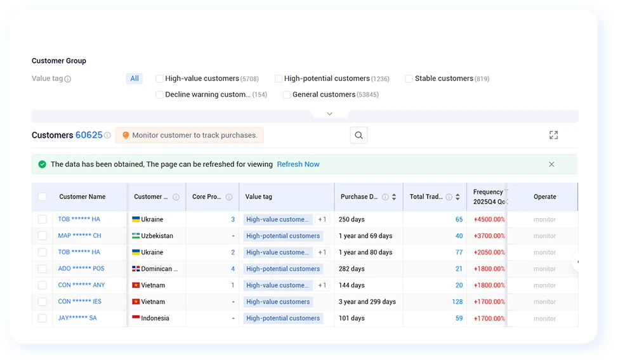Click Refresh Now link

click(298, 164)
